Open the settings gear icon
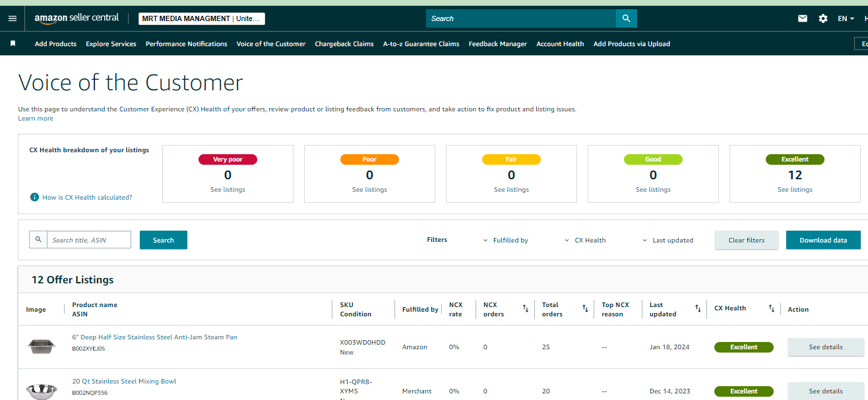 pyautogui.click(x=823, y=18)
